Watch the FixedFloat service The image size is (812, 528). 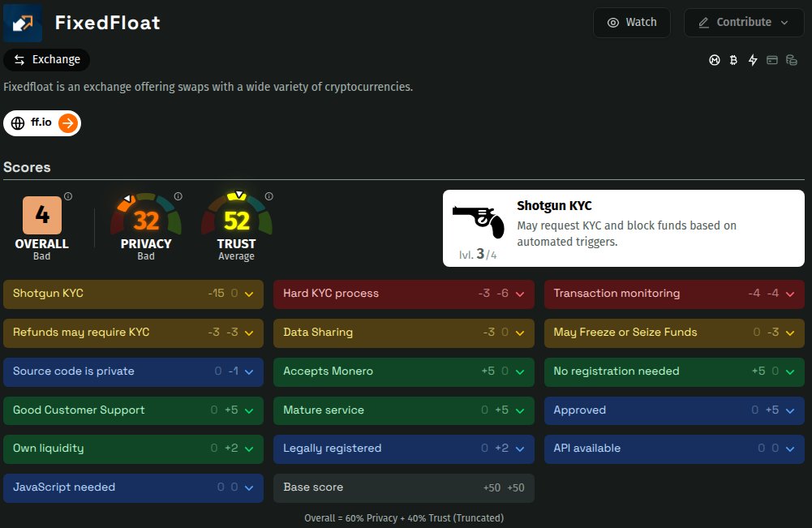tap(632, 23)
